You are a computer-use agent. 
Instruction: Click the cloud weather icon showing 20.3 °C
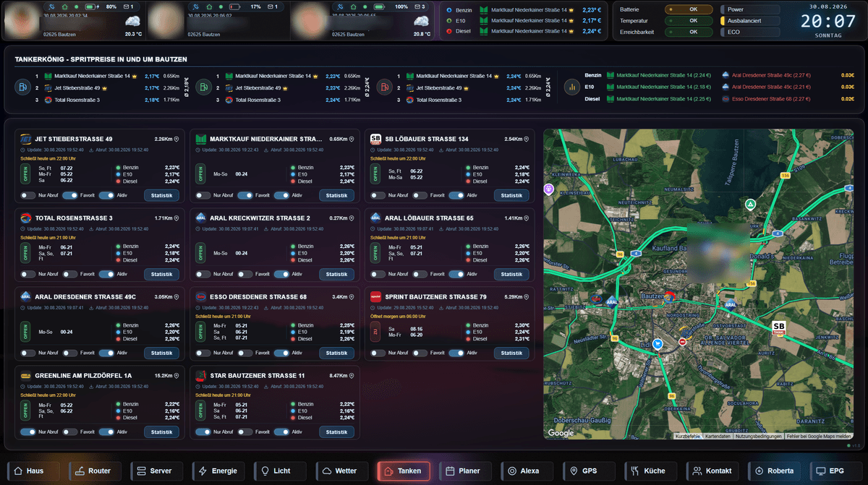[134, 21]
